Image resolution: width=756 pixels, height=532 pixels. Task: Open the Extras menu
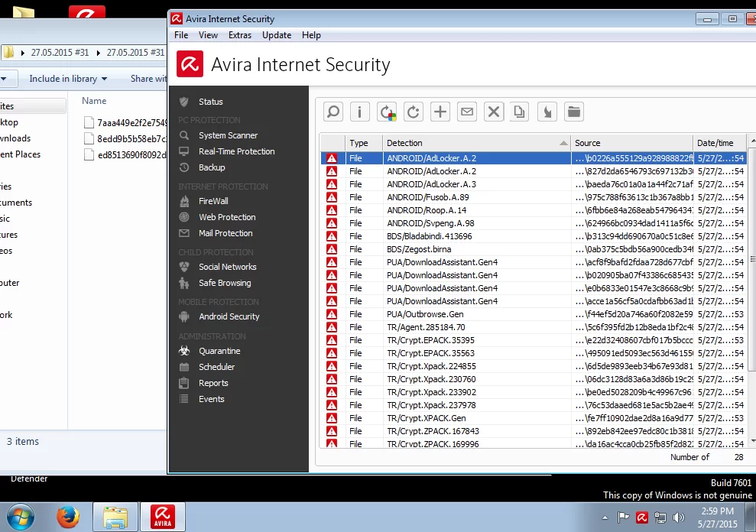click(x=239, y=35)
